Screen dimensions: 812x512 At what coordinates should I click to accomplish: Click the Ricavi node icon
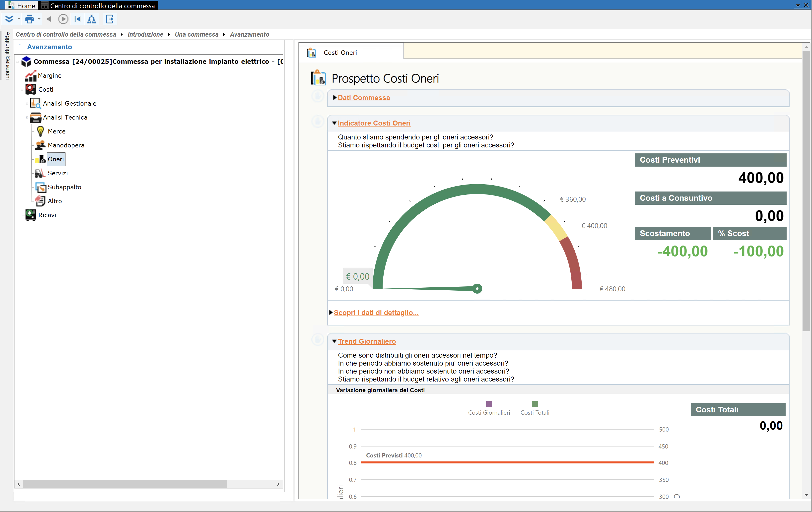tap(31, 215)
